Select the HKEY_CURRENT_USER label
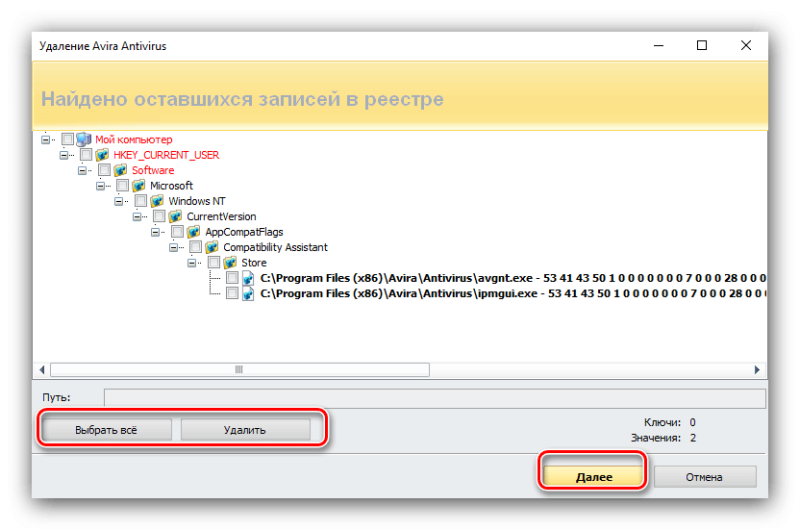The width and height of the screenshot is (800, 530). click(166, 155)
